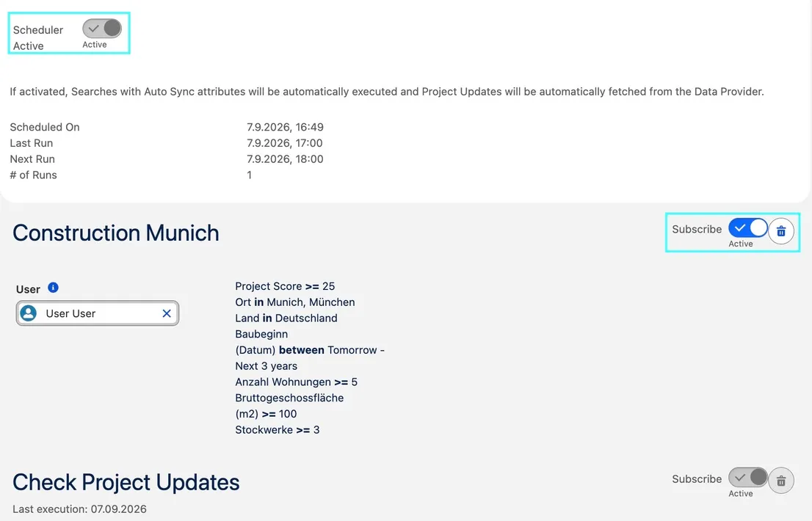Select the Scheduled On value 7.9.2026, 16:49
Screen dimensions: 812x521
[x=285, y=127]
